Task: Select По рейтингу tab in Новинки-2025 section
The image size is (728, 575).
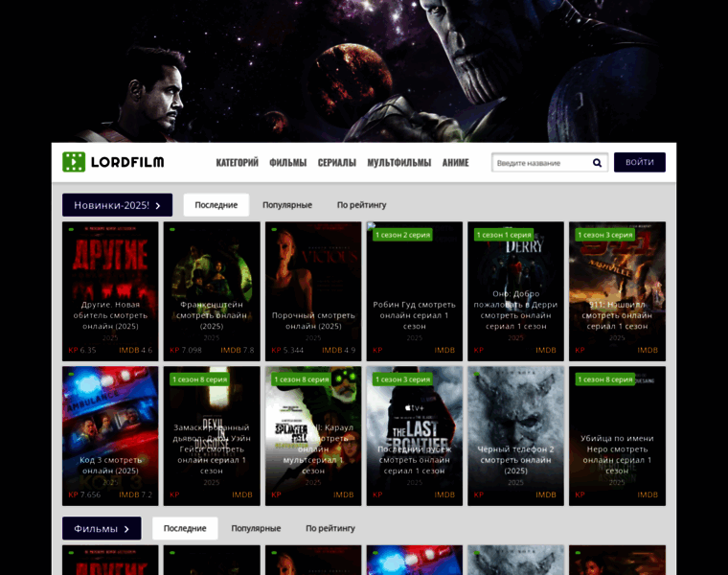Action: coord(362,205)
